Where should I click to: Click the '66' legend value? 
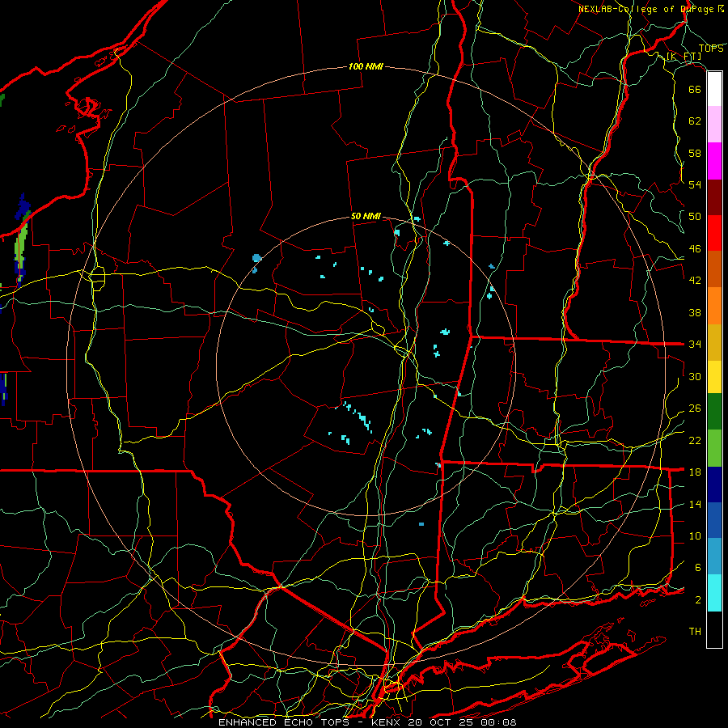coord(695,89)
